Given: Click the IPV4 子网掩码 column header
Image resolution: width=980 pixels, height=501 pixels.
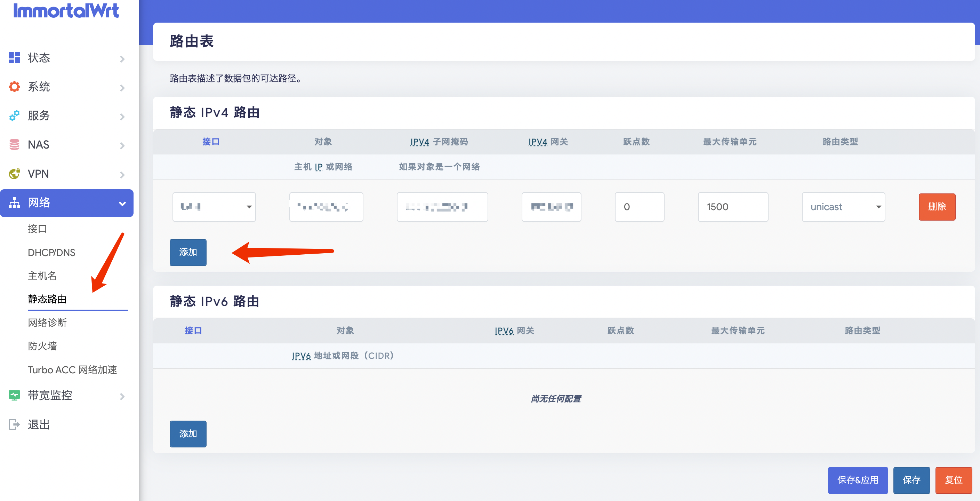Looking at the screenshot, I should coord(439,142).
